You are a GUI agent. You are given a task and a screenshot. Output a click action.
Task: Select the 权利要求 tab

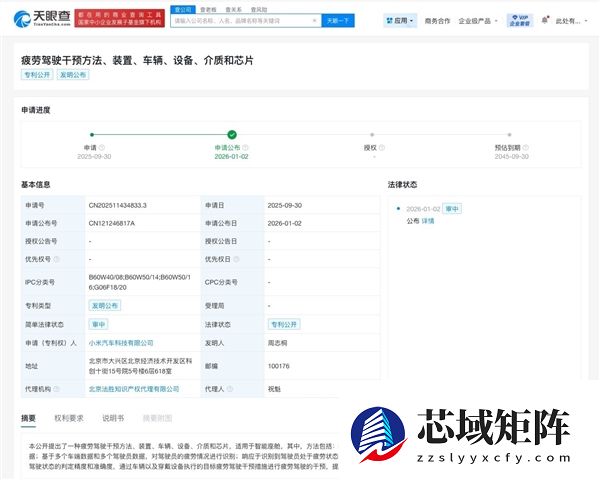[x=69, y=418]
